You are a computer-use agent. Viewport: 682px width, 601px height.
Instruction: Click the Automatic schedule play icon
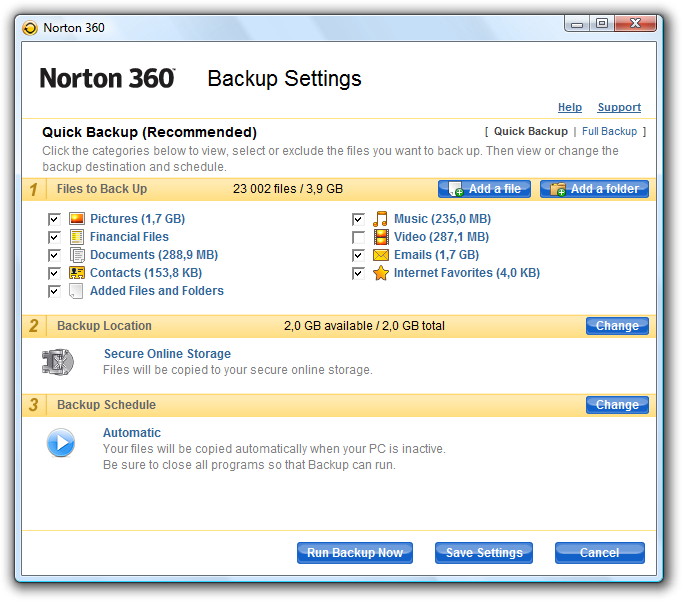pos(61,443)
